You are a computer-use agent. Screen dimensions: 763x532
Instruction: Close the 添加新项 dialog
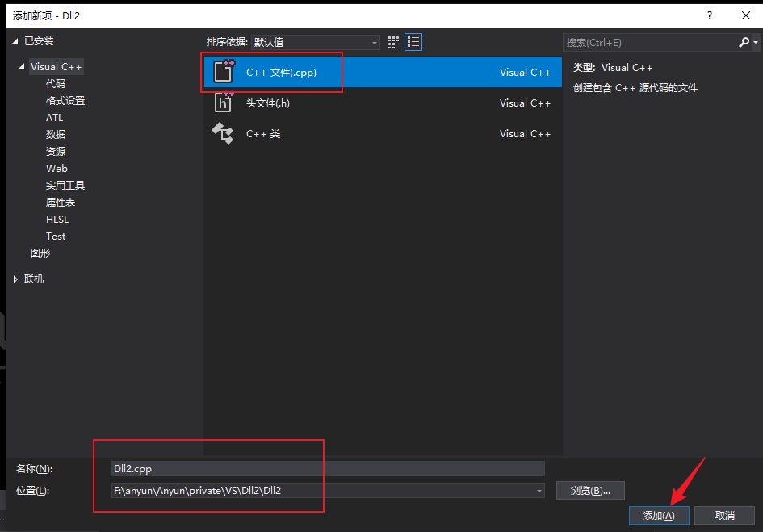(x=745, y=15)
